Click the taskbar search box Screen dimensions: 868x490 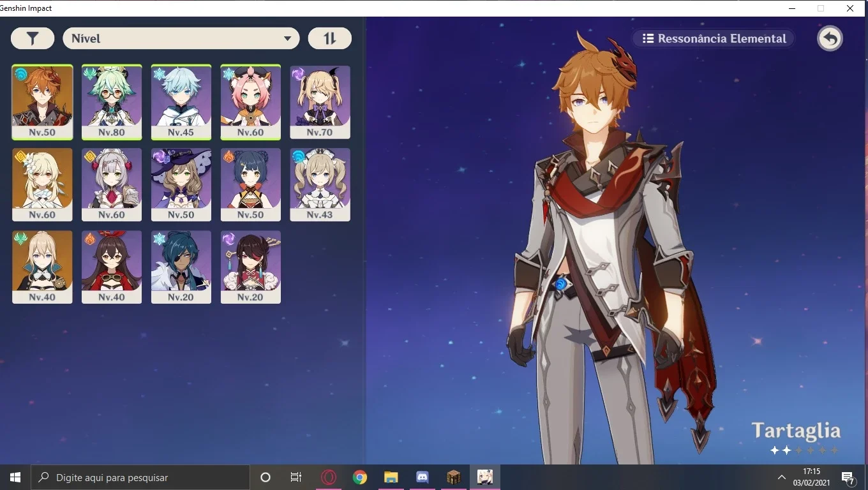tap(140, 477)
